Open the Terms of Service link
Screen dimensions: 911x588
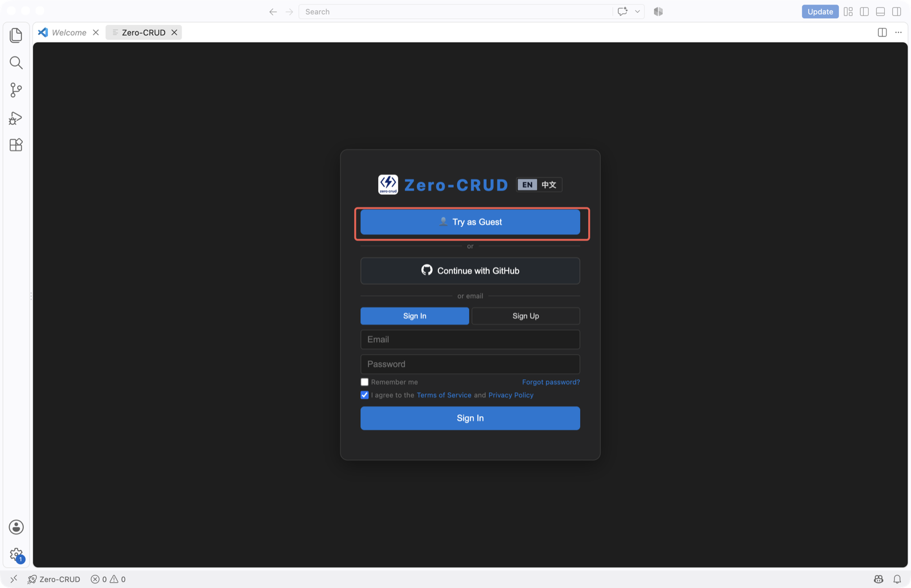pos(444,395)
